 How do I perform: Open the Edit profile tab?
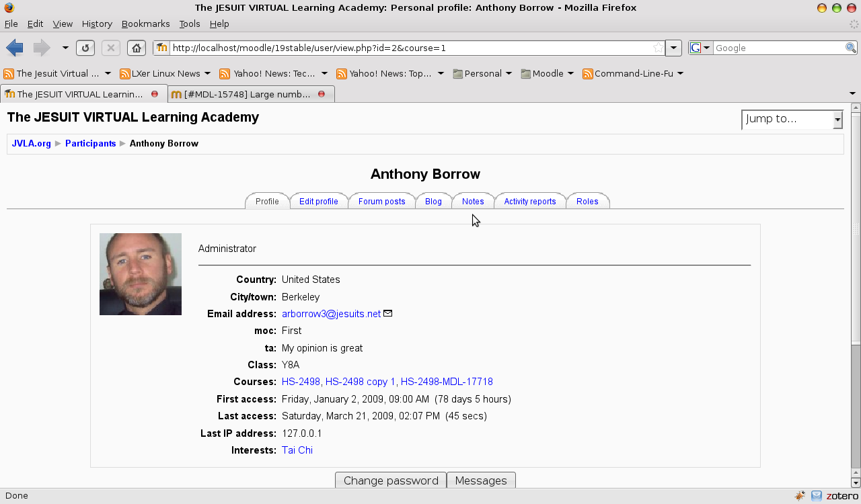click(318, 201)
